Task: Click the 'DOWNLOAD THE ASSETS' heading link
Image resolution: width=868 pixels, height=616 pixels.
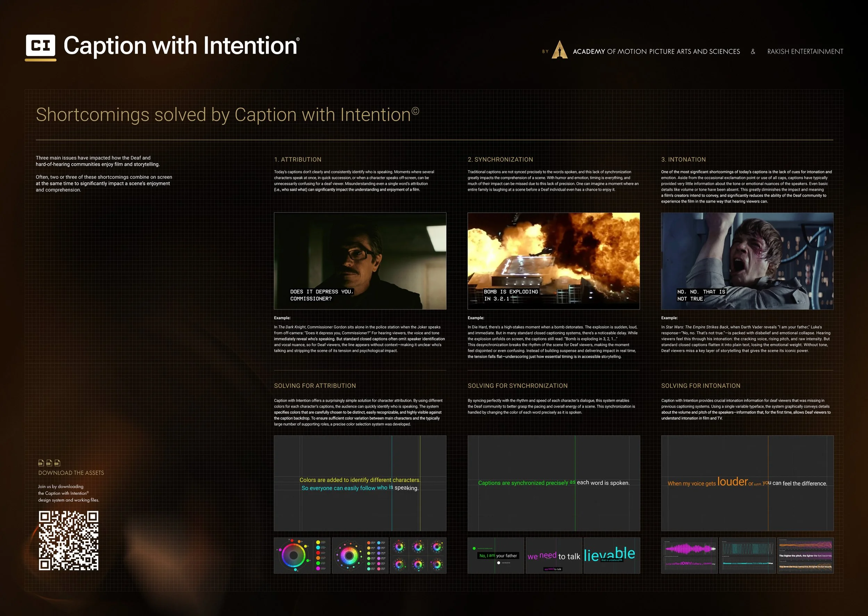Action: (71, 473)
